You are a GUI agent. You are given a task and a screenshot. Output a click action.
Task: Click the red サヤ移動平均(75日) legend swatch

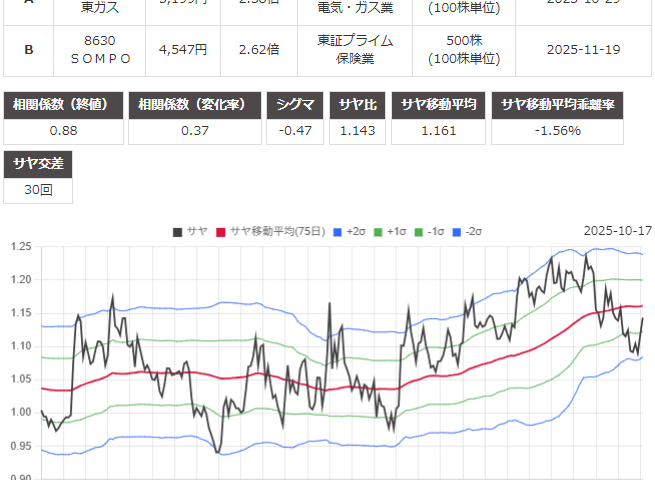tap(221, 231)
